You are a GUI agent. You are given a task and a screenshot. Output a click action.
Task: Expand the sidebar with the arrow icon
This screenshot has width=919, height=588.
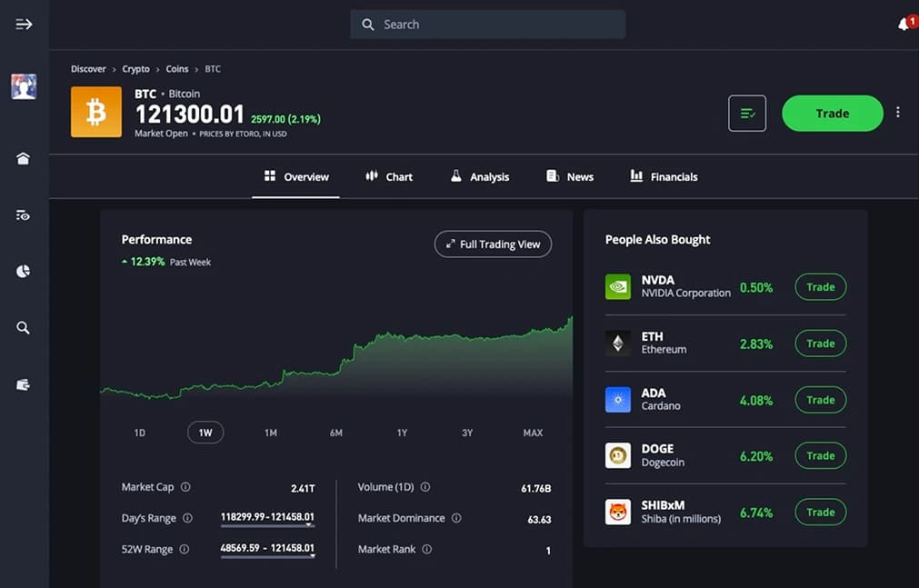point(23,25)
